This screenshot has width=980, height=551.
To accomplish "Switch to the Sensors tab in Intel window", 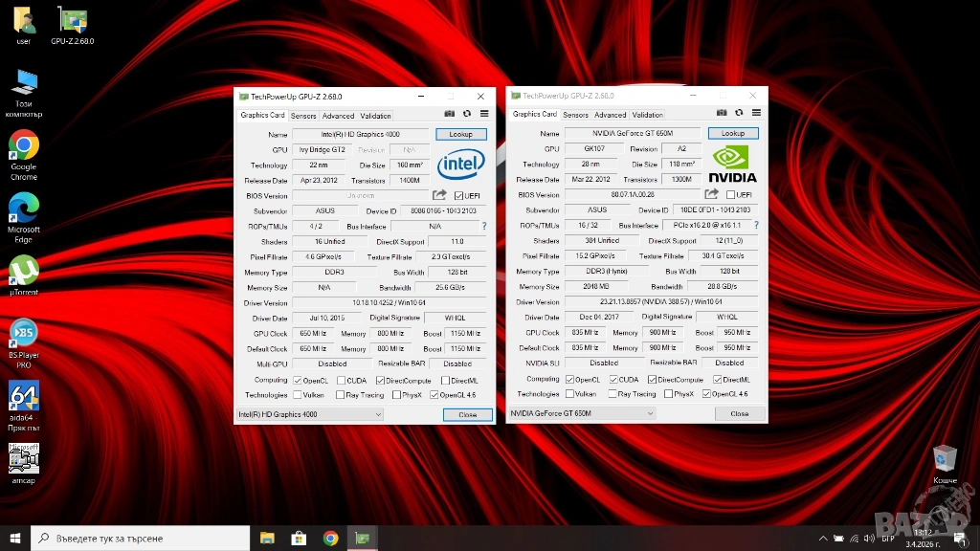I will 303,116.
